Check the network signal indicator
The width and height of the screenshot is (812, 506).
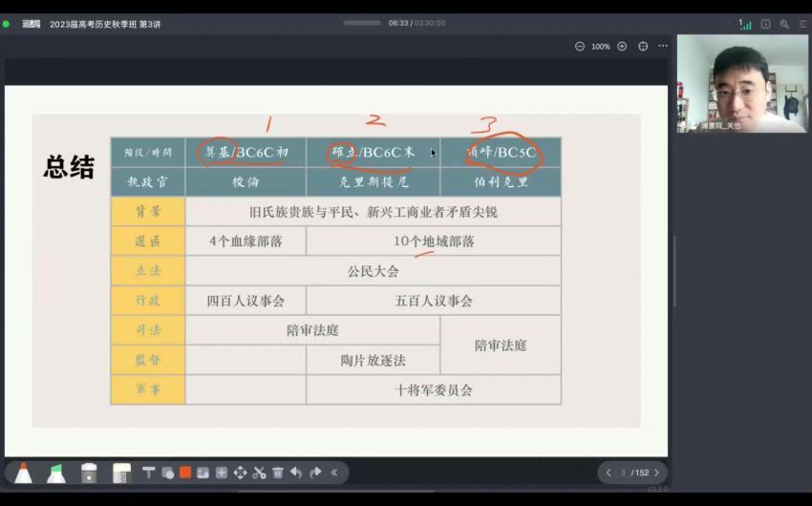pyautogui.click(x=745, y=24)
